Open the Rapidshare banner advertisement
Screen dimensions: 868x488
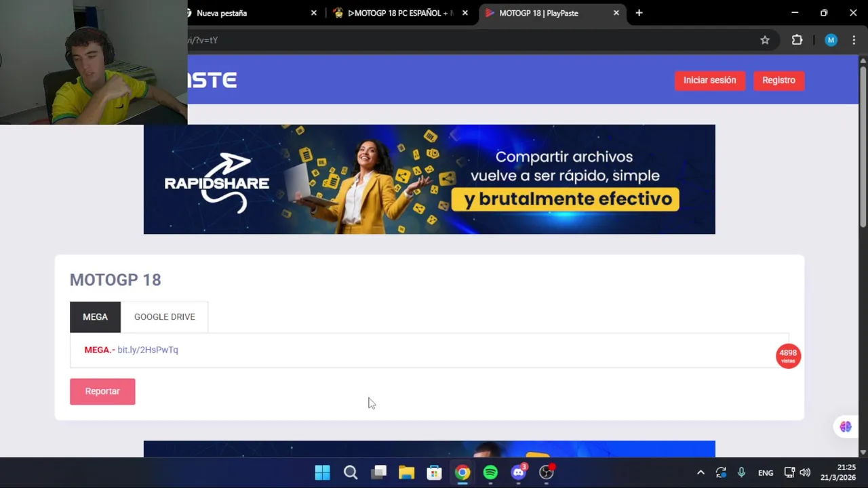[x=429, y=179]
